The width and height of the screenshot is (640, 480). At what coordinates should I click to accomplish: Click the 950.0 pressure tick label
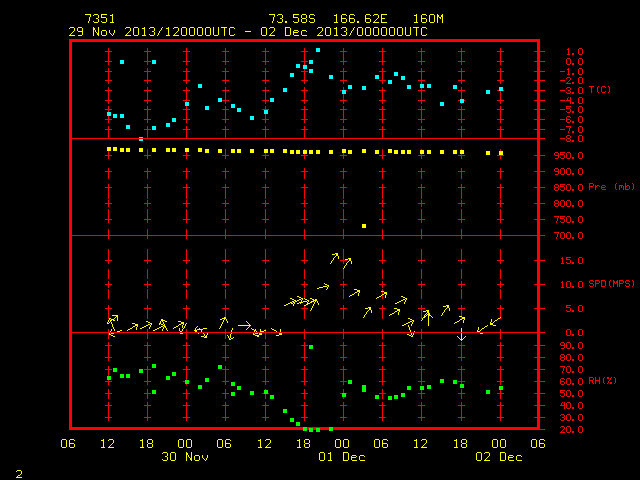[x=568, y=156]
